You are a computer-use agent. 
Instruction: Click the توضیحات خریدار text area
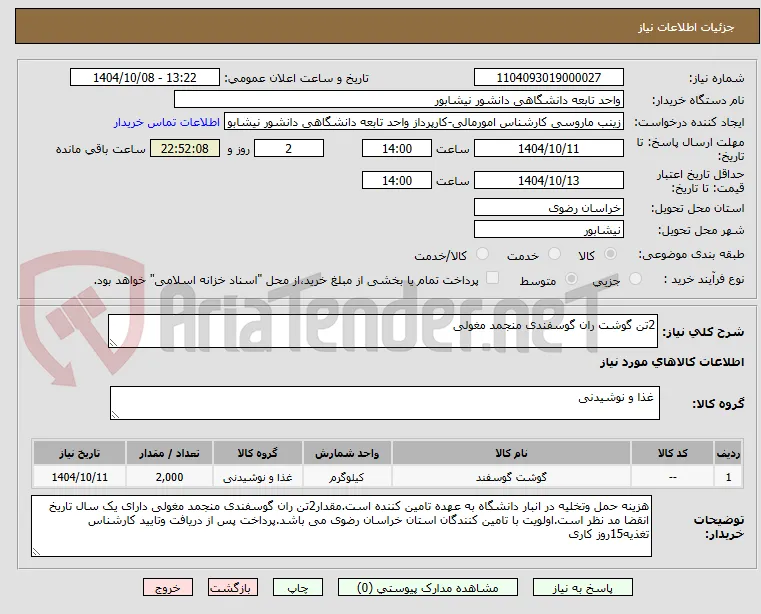tap(342, 526)
